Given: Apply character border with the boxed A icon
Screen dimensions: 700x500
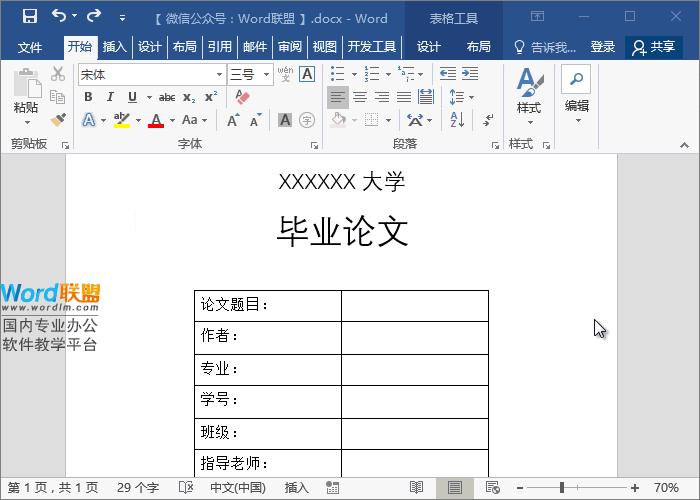Looking at the screenshot, I should pyautogui.click(x=307, y=74).
